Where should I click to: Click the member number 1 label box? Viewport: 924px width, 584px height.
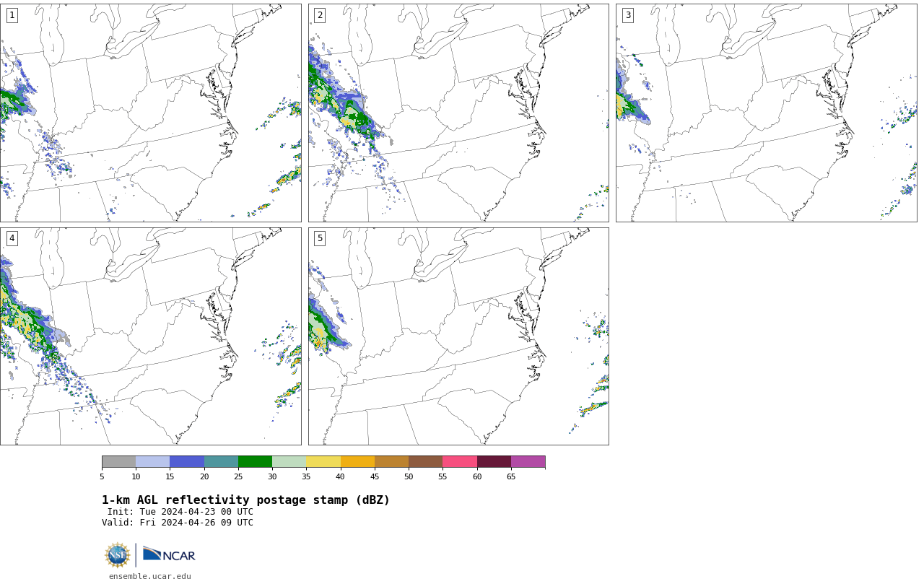[12, 15]
